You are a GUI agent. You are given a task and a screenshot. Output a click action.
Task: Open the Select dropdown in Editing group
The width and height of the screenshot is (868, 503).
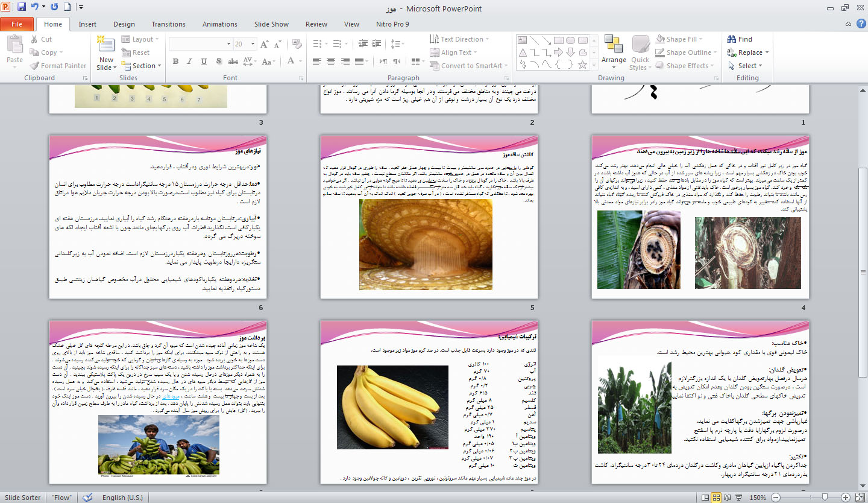point(746,66)
